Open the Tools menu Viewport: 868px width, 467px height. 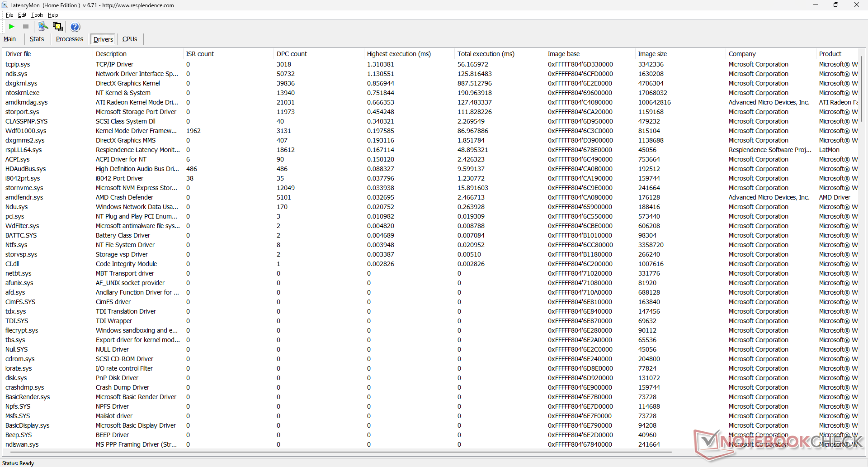click(x=37, y=15)
